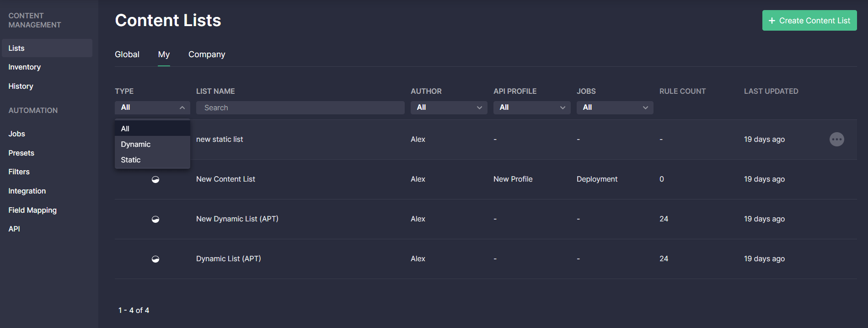
Task: Switch to the Global tab
Action: [127, 54]
